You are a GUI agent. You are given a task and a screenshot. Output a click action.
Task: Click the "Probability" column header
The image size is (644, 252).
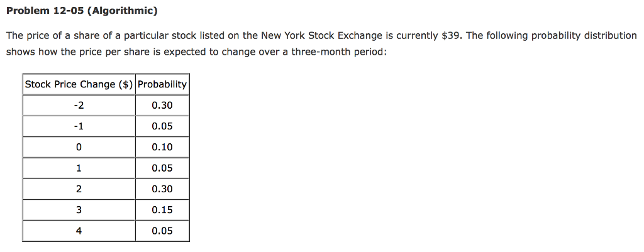pyautogui.click(x=162, y=84)
